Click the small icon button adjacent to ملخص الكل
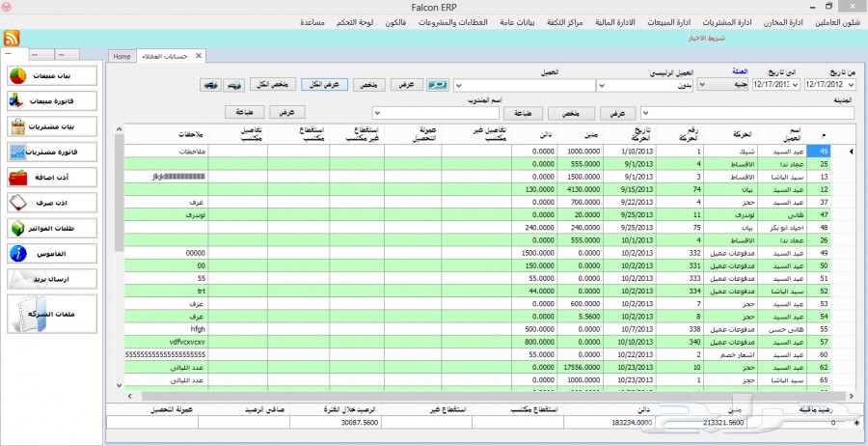The height and width of the screenshot is (446, 868). pyautogui.click(x=235, y=85)
